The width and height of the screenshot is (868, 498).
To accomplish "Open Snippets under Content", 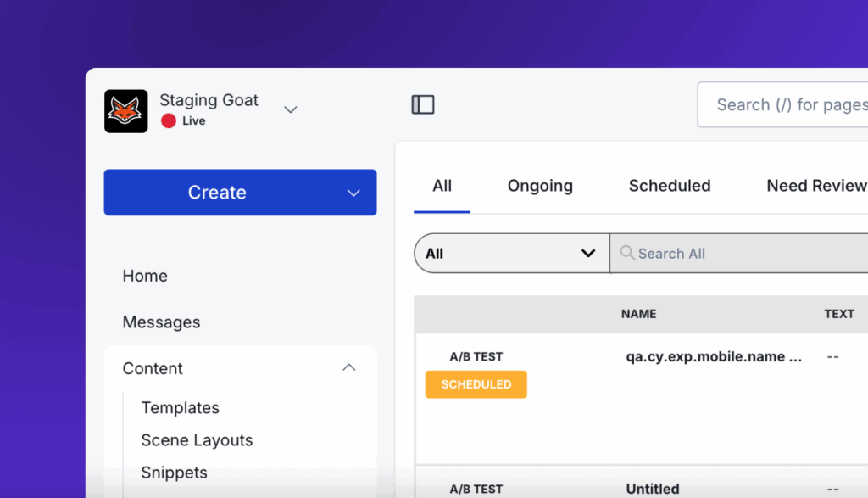I will click(174, 473).
